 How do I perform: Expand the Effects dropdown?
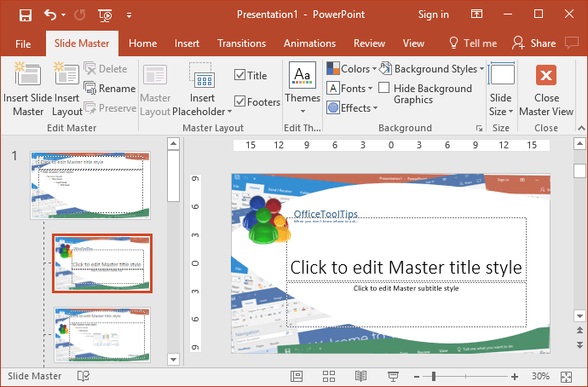pos(352,108)
